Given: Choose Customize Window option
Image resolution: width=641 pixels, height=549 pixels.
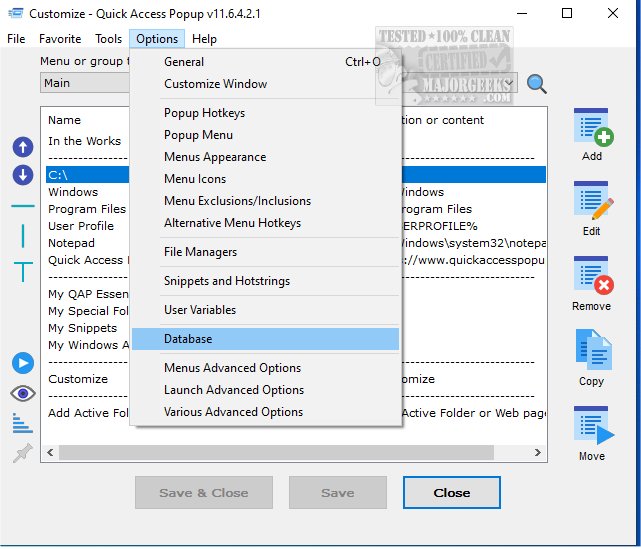Looking at the screenshot, I should point(265,84).
